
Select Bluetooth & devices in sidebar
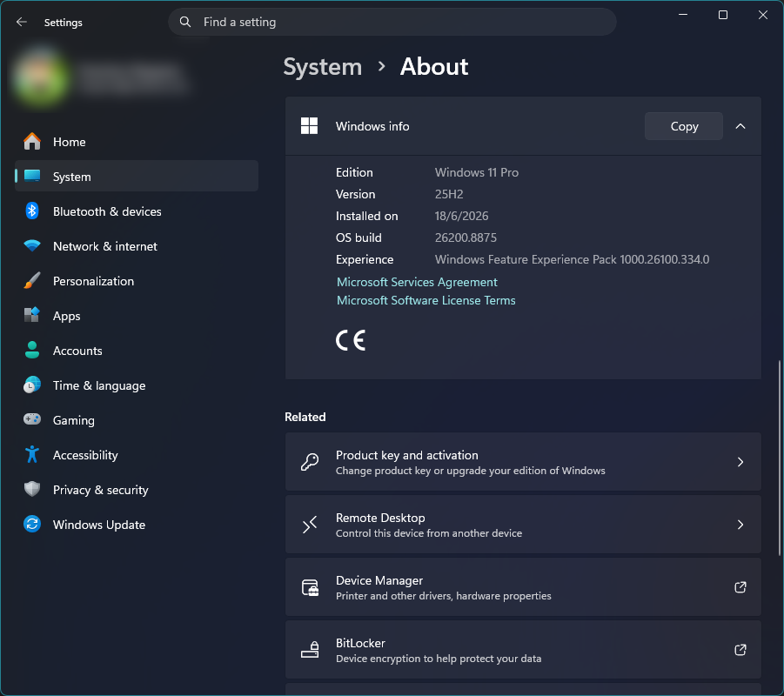pyautogui.click(x=137, y=211)
